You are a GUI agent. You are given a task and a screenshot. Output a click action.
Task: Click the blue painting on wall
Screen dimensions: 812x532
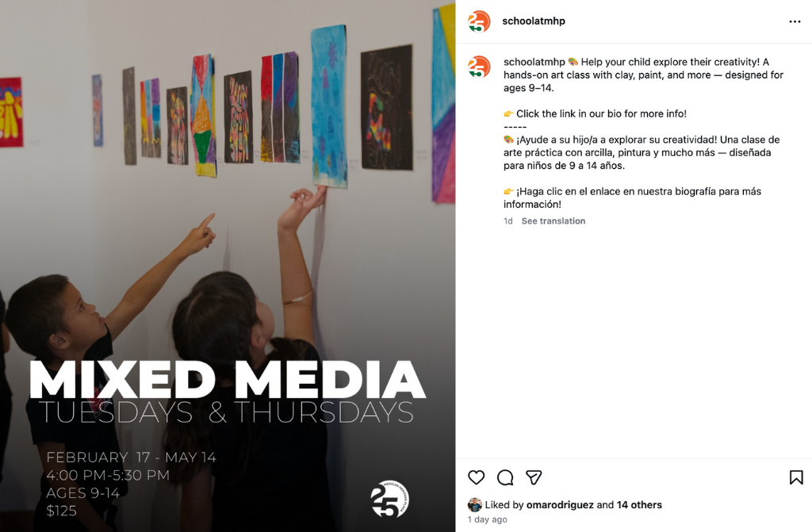click(329, 106)
